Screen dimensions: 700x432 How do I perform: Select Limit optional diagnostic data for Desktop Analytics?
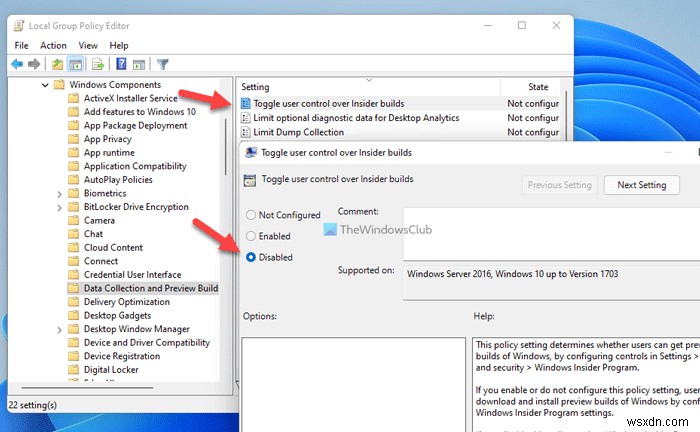356,118
